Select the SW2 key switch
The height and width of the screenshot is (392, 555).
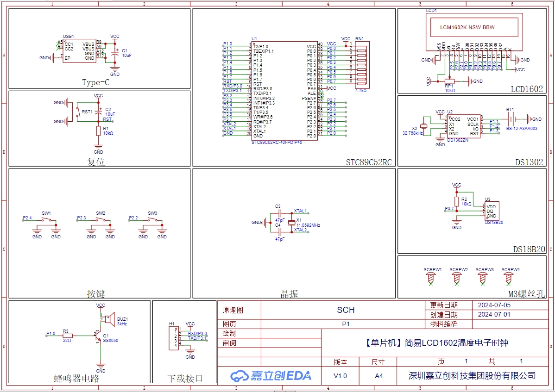(x=101, y=220)
